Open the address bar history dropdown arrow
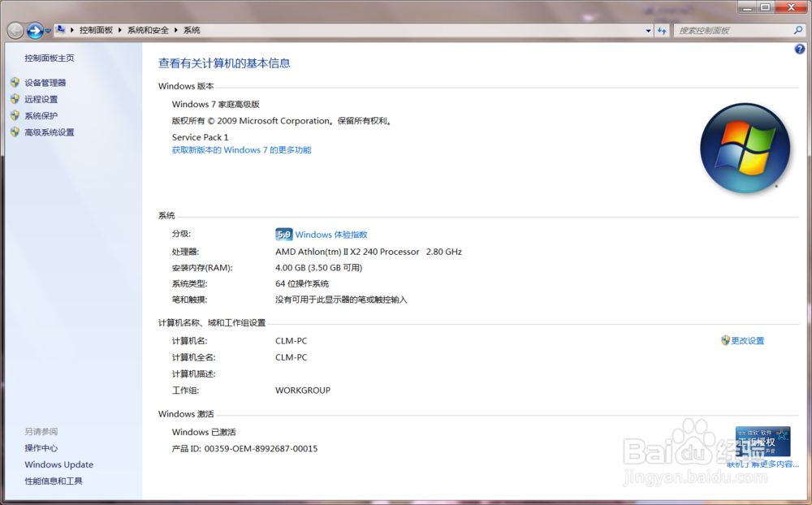 tap(648, 30)
